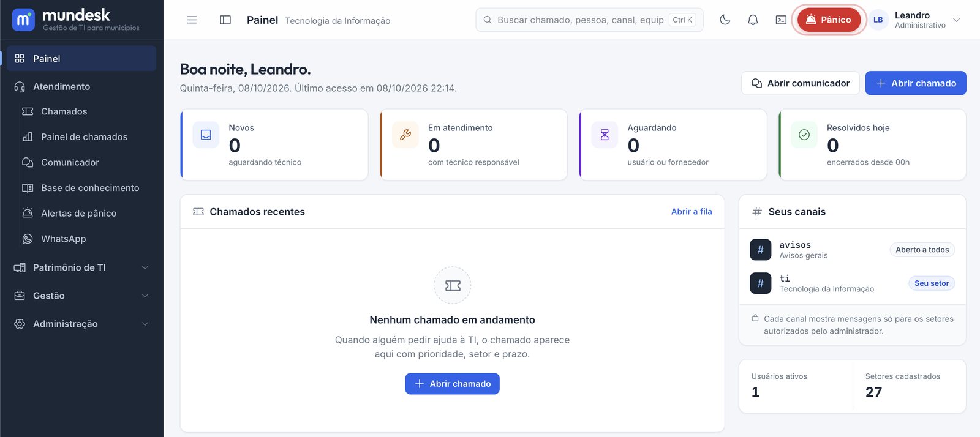This screenshot has height=437, width=980.
Task: Click ticket icon beside Chamados recentes
Action: pos(198,212)
